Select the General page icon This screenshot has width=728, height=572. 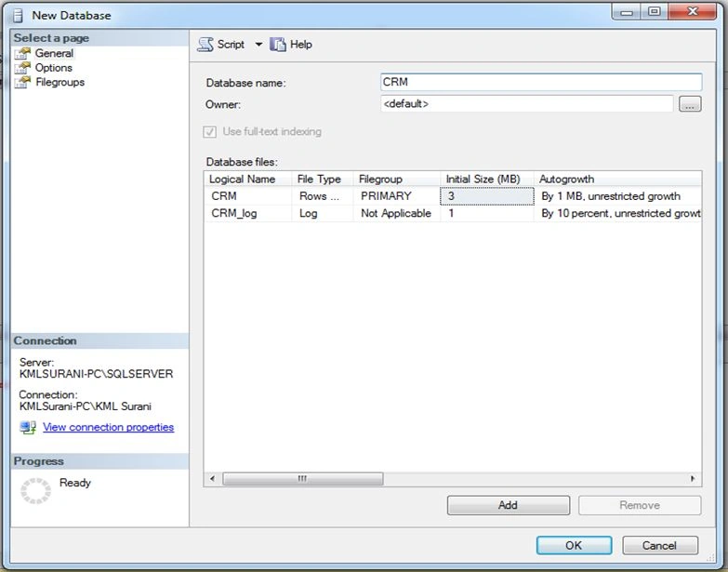click(x=22, y=53)
